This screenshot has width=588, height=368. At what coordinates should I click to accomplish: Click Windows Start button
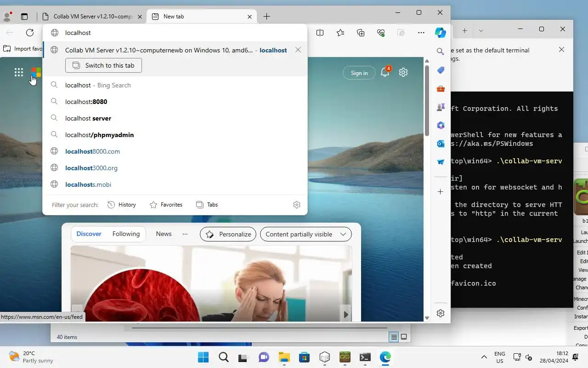(203, 357)
